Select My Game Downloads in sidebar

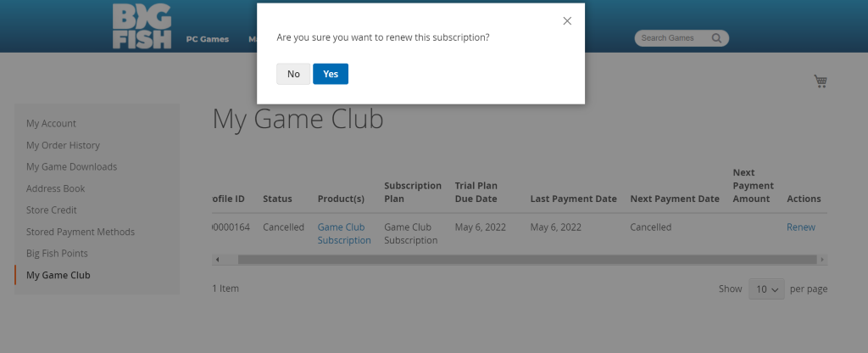click(x=71, y=167)
